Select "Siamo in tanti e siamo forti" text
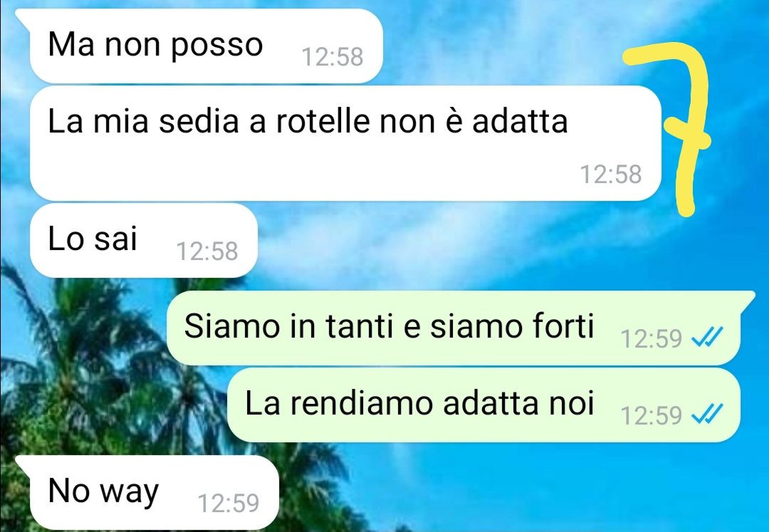The height and width of the screenshot is (532, 769). [x=389, y=325]
